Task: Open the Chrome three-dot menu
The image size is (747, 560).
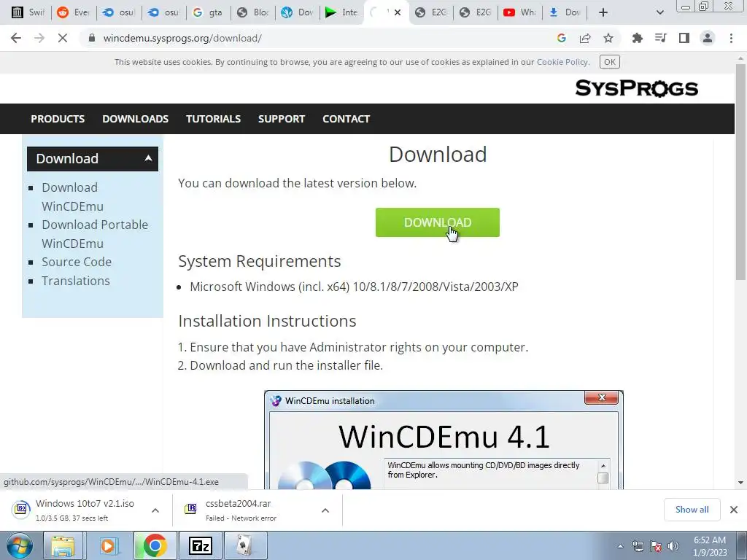Action: tap(731, 38)
